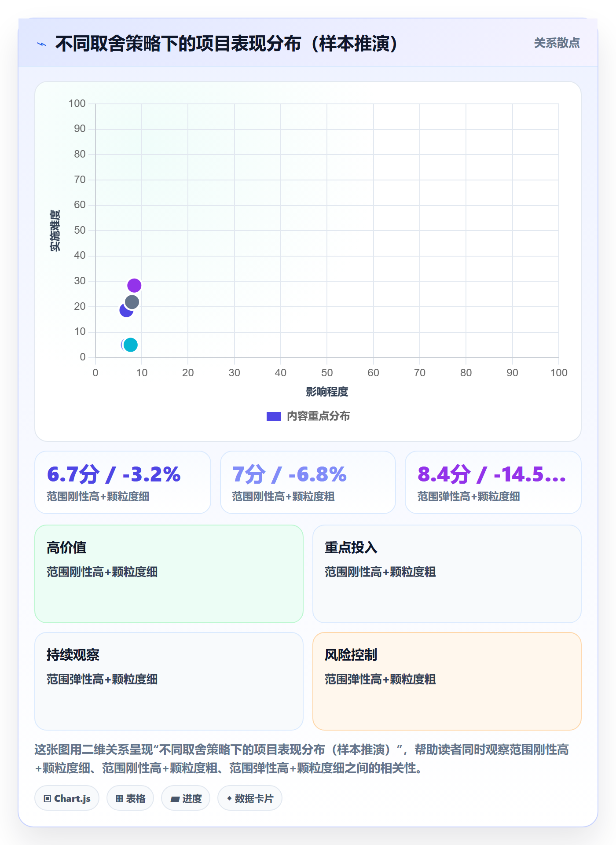Click the 范围弹性高+颗粒度细 text under 持续观察

click(x=102, y=680)
